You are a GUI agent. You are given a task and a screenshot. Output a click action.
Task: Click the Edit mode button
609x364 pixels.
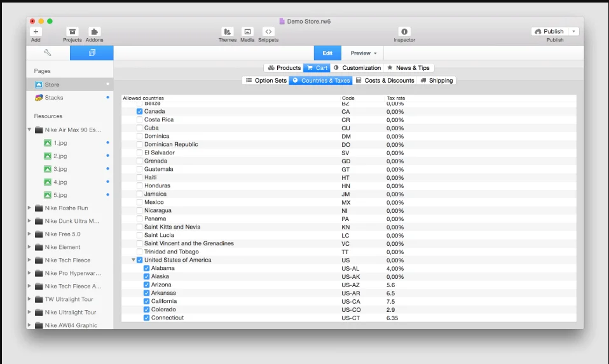click(327, 53)
